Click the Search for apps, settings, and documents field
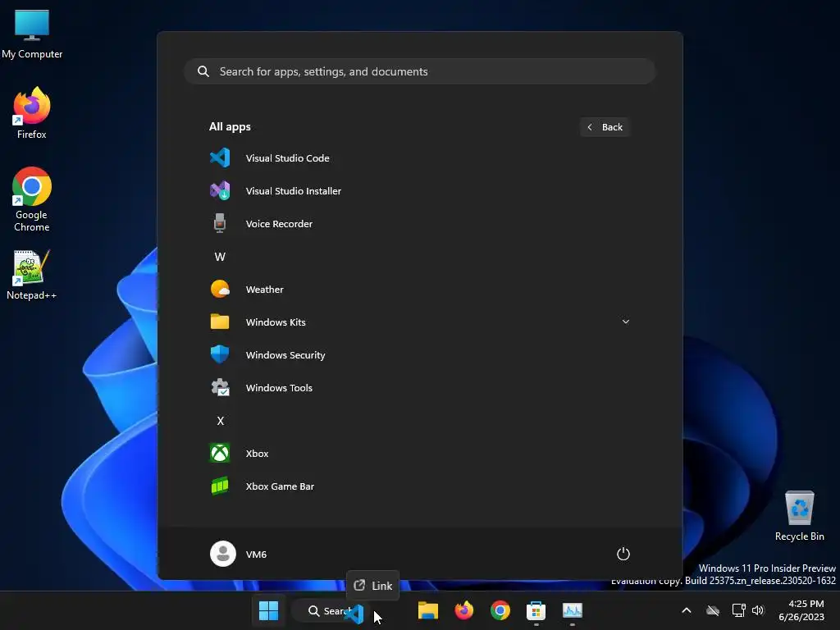The height and width of the screenshot is (630, 840). (x=420, y=71)
